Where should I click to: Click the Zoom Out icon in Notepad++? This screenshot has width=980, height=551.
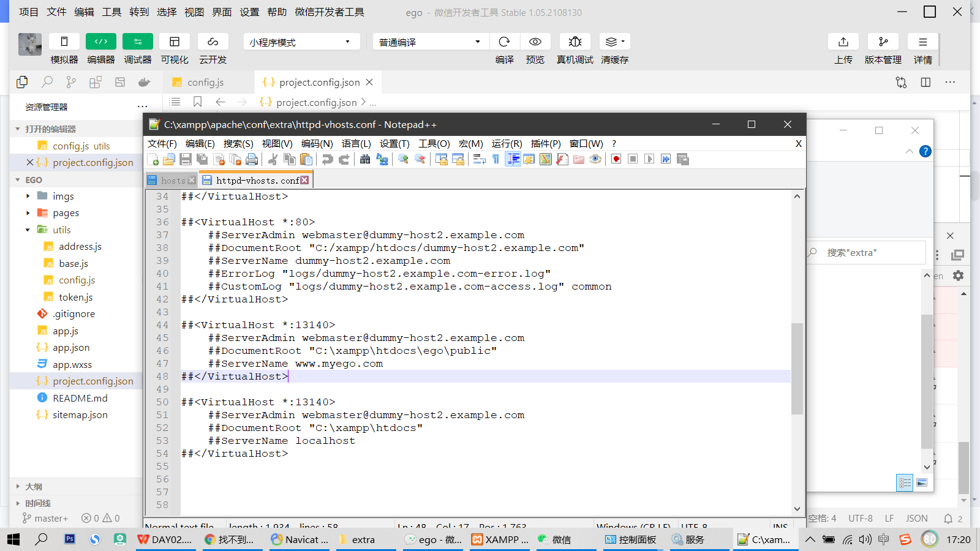point(420,160)
